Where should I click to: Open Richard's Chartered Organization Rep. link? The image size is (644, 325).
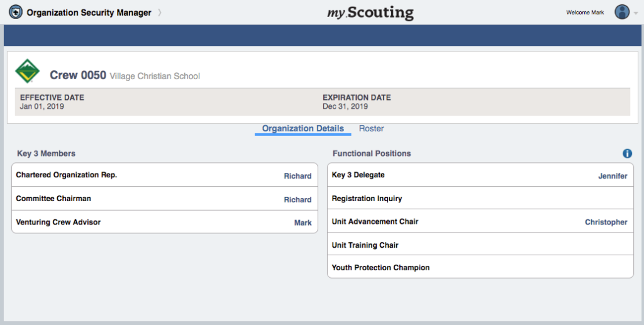point(297,176)
